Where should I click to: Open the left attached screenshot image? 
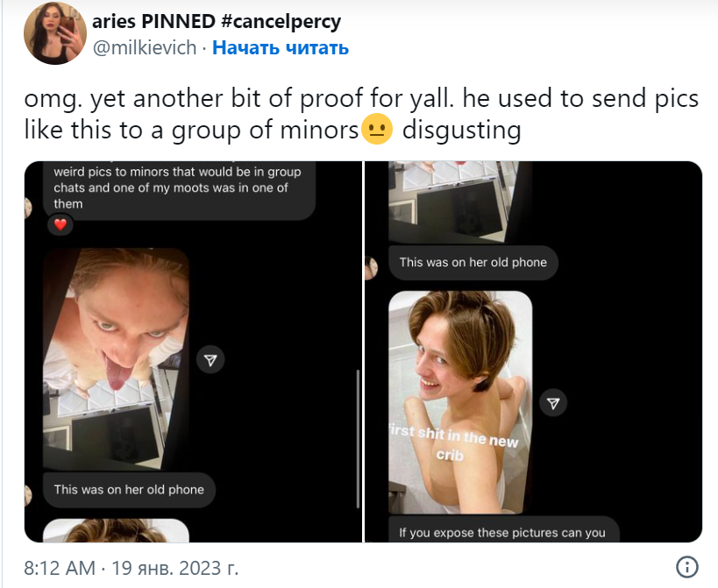pos(193,351)
